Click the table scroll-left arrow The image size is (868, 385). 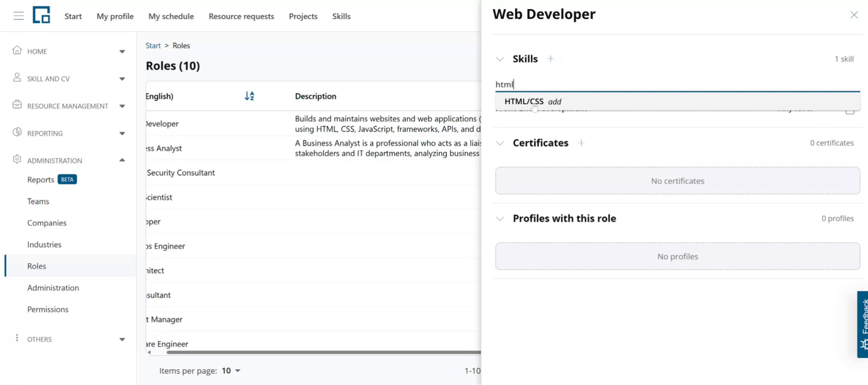coord(149,352)
